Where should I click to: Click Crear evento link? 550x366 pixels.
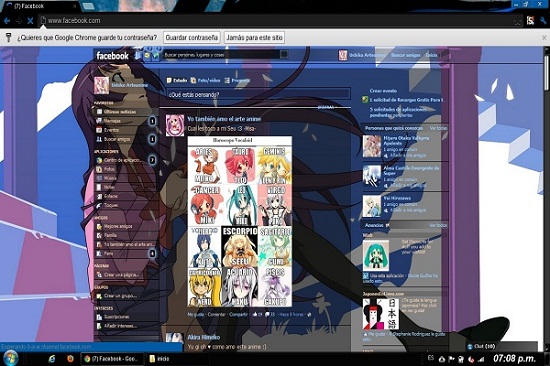383,91
